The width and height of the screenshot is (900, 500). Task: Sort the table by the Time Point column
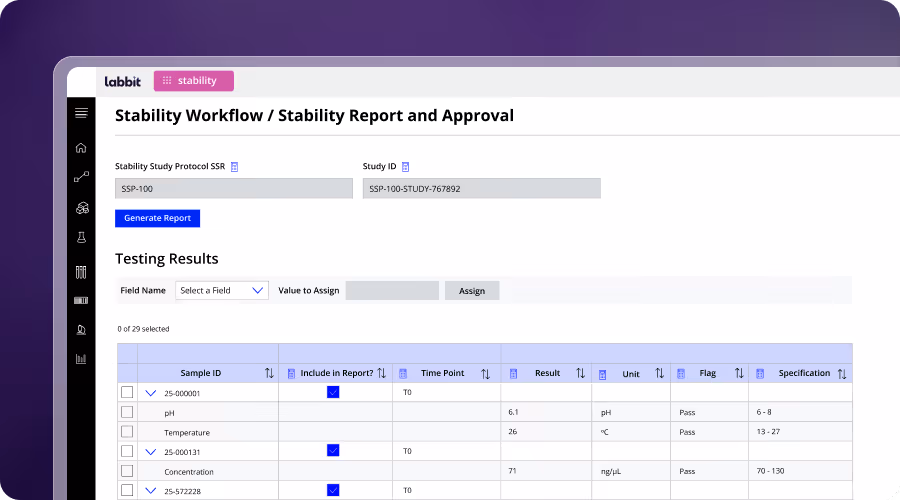(486, 374)
